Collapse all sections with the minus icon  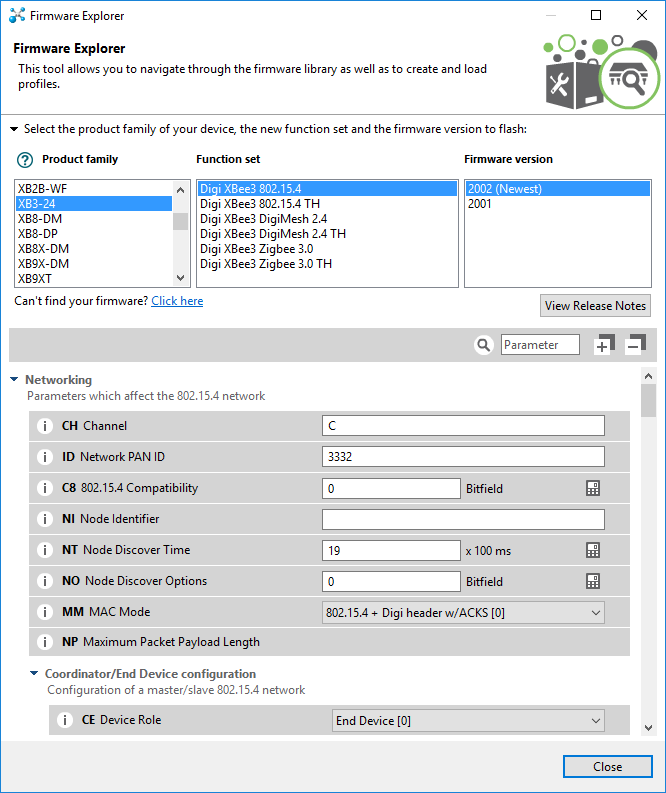click(x=636, y=344)
